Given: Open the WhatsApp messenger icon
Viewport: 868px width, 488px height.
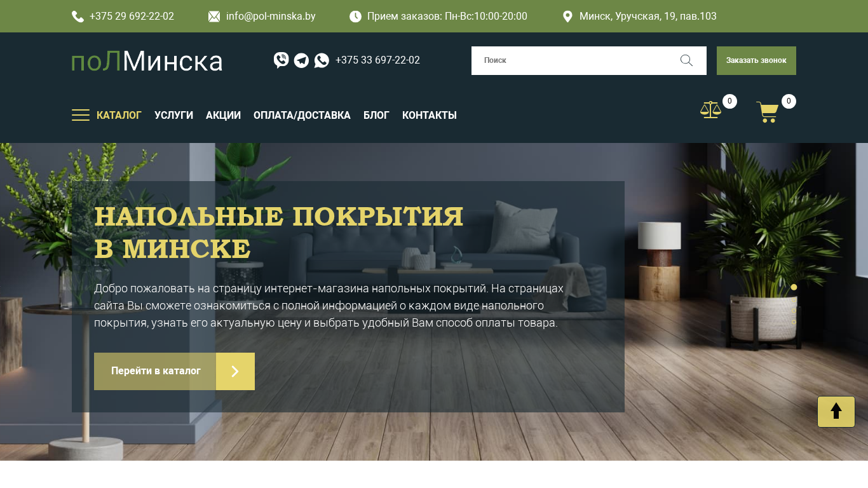Looking at the screenshot, I should click(x=322, y=60).
